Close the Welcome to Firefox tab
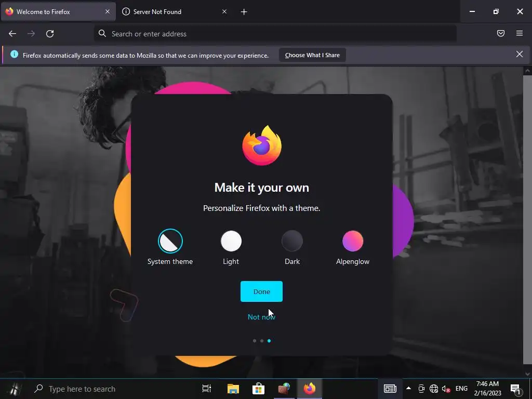This screenshot has height=399, width=532. click(108, 11)
